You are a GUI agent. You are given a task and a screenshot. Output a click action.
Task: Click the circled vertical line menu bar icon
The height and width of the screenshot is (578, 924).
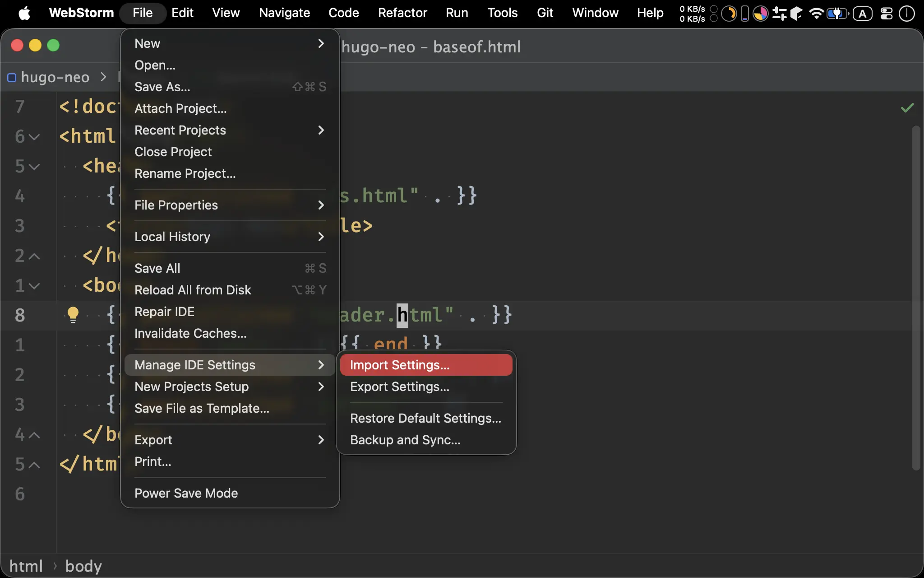[x=906, y=14]
